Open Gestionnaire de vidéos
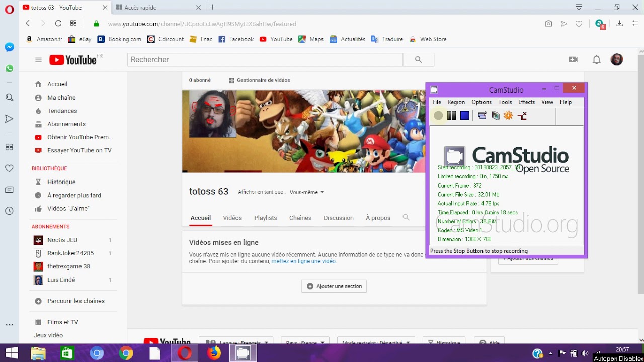 (260, 80)
